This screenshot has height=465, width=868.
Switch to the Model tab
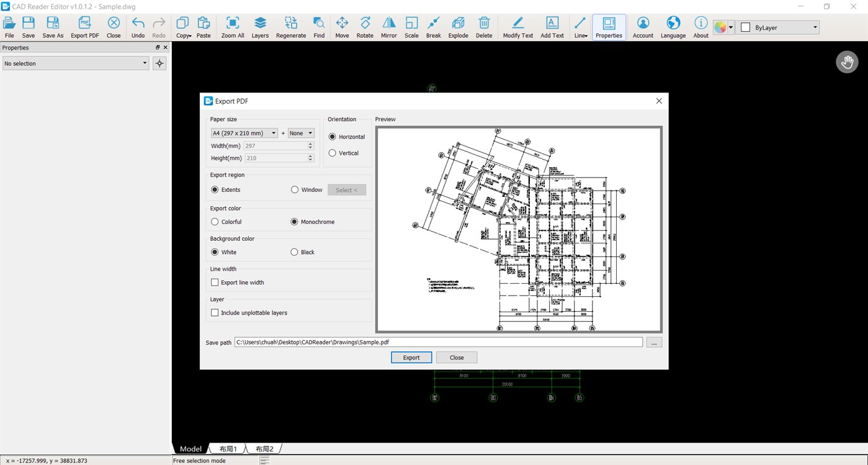tap(190, 448)
